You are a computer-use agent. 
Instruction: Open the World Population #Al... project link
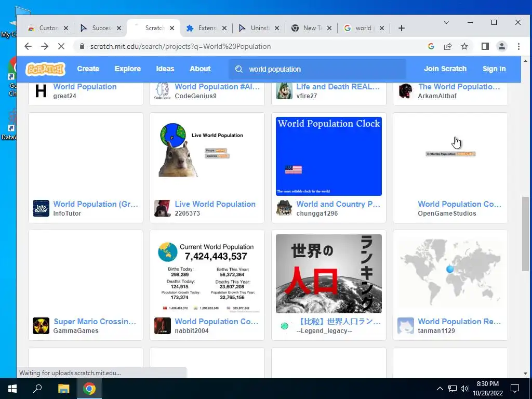point(217,87)
